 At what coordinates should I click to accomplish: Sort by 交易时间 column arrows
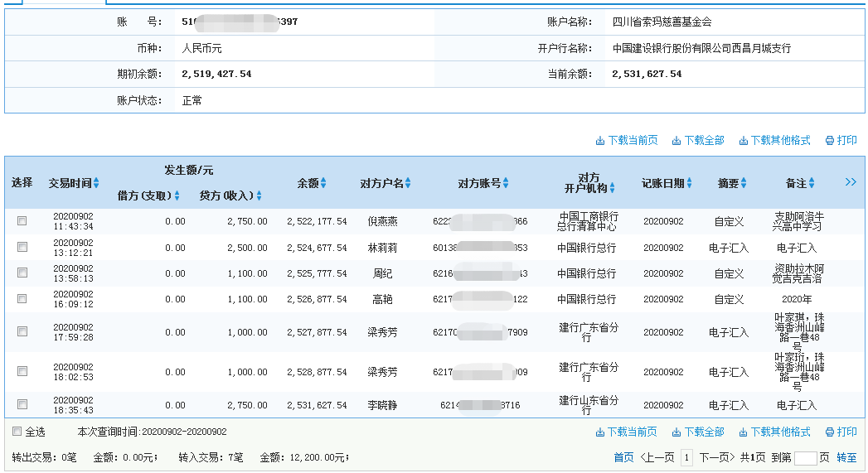(96, 182)
